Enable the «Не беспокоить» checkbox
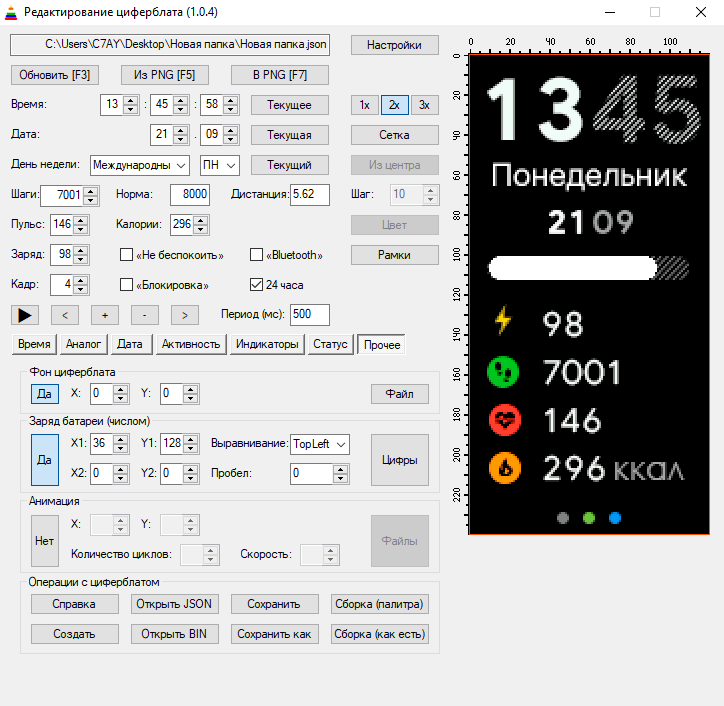The image size is (724, 706). [126, 255]
